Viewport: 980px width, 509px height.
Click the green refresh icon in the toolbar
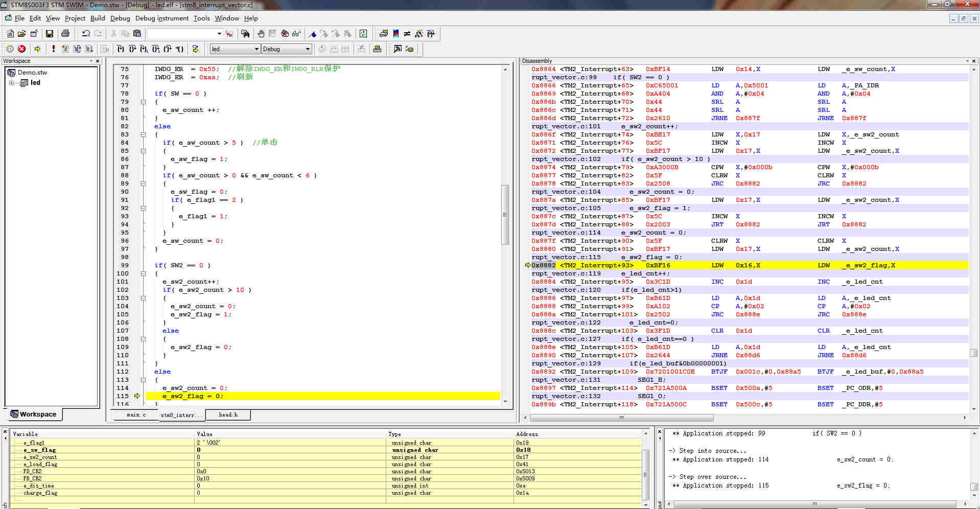point(363,34)
